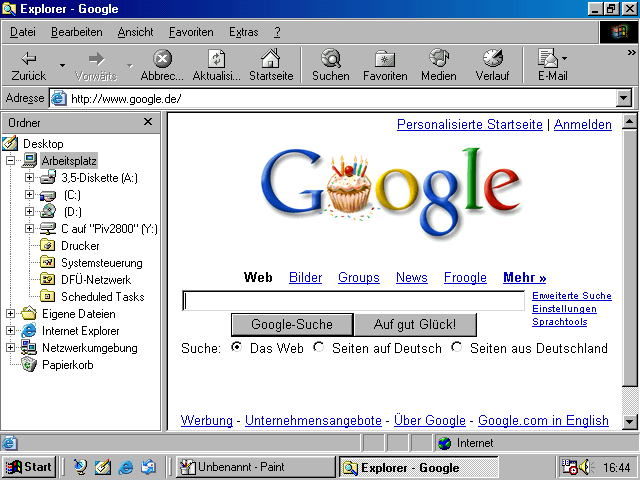This screenshot has height=480, width=640.
Task: Select Internet Explorer in folder tree
Action: click(80, 331)
